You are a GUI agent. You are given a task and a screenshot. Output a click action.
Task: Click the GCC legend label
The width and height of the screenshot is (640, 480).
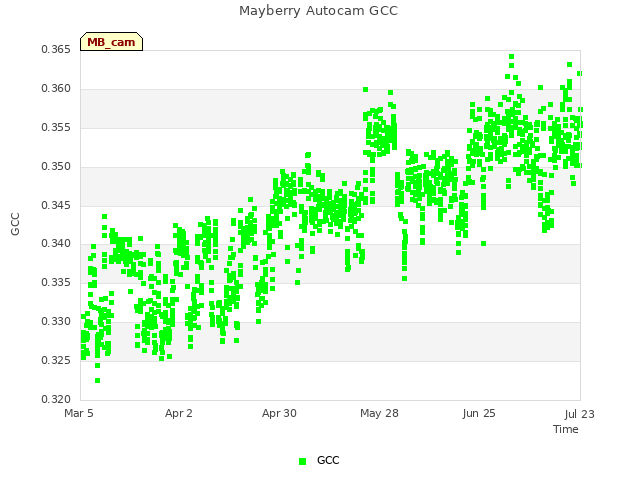click(328, 460)
